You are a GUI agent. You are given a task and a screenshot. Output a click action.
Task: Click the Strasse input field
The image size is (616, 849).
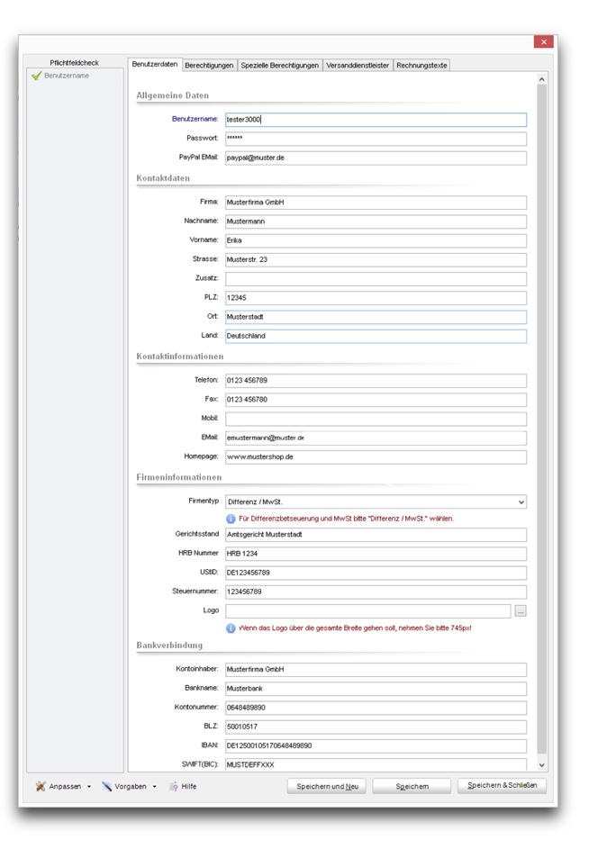click(x=376, y=260)
